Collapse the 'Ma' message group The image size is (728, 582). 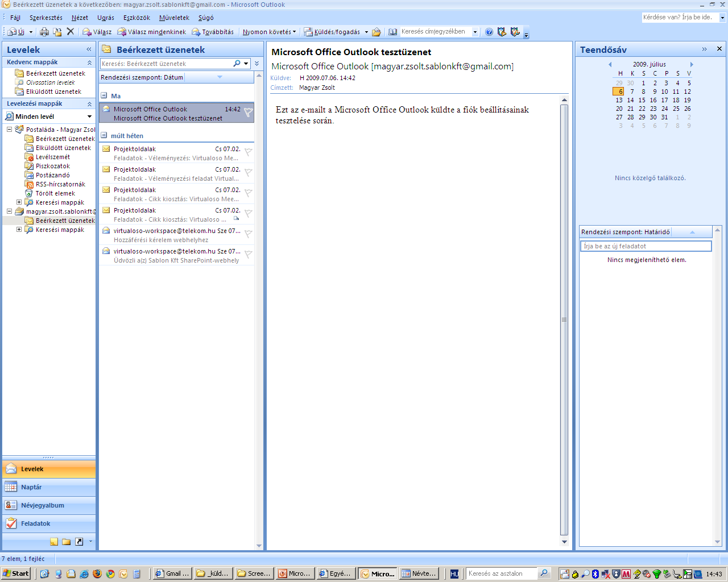click(104, 96)
